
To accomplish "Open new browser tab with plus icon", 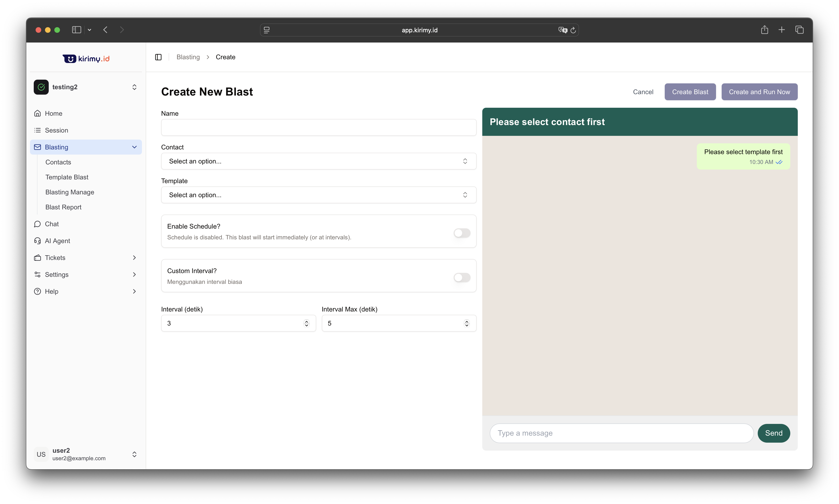I will pyautogui.click(x=782, y=30).
